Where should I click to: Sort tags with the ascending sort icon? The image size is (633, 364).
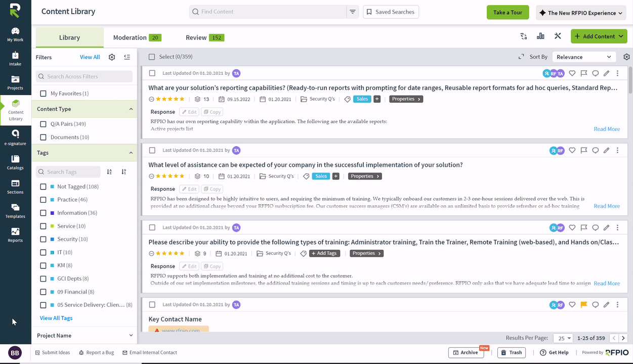tap(109, 172)
